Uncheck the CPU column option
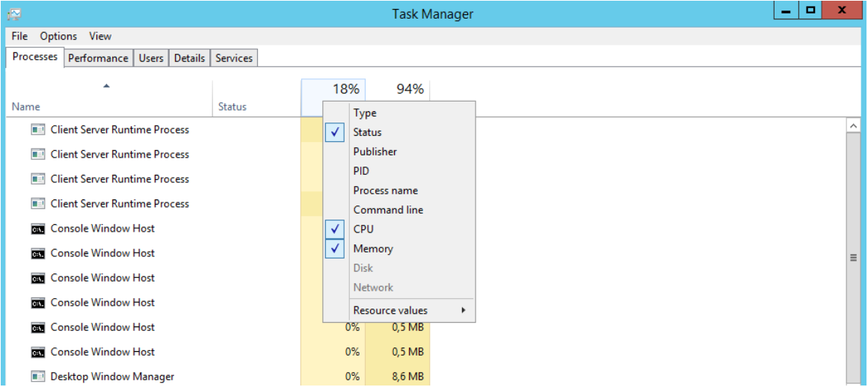This screenshot has height=387, width=868. (x=363, y=229)
